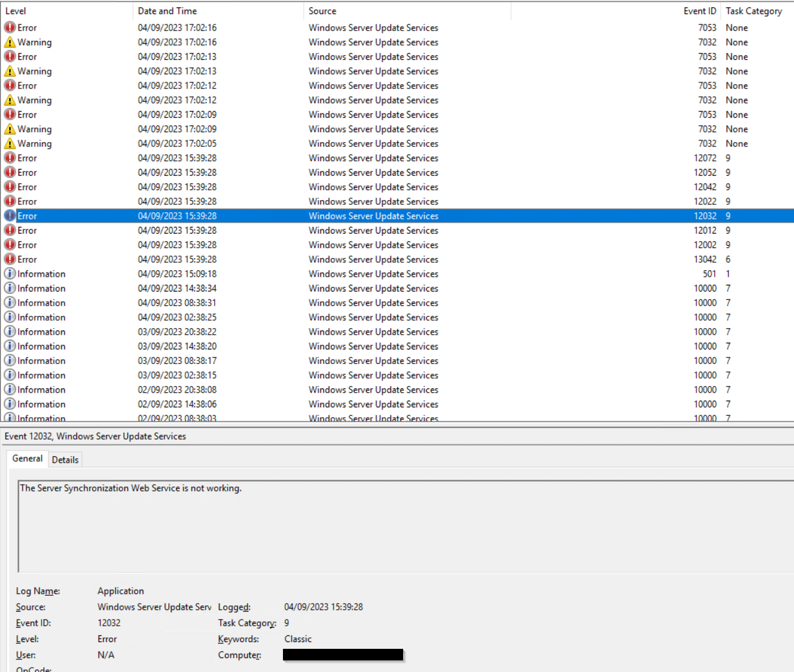The image size is (794, 672).
Task: Click the Level field value Error
Action: tap(107, 639)
